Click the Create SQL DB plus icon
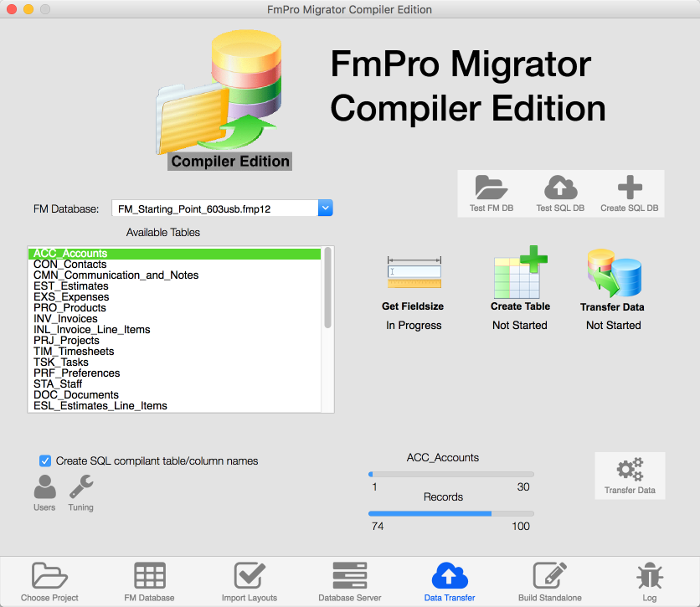The image size is (700, 607). tap(629, 188)
